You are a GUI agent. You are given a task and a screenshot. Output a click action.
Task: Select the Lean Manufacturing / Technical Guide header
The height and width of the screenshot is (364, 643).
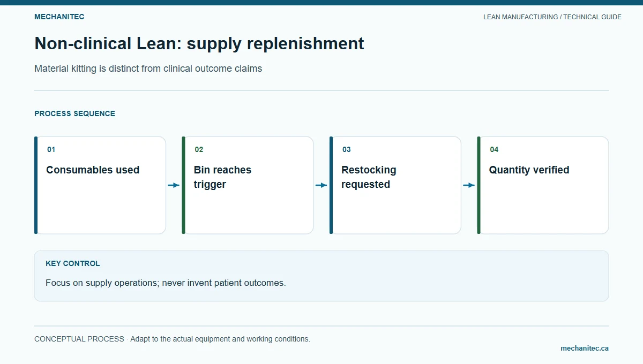[552, 17]
